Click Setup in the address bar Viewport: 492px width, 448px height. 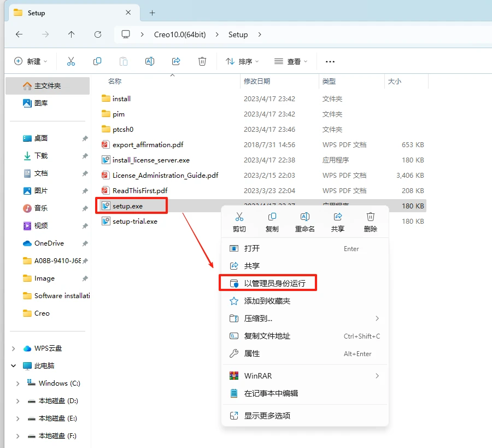tap(238, 34)
